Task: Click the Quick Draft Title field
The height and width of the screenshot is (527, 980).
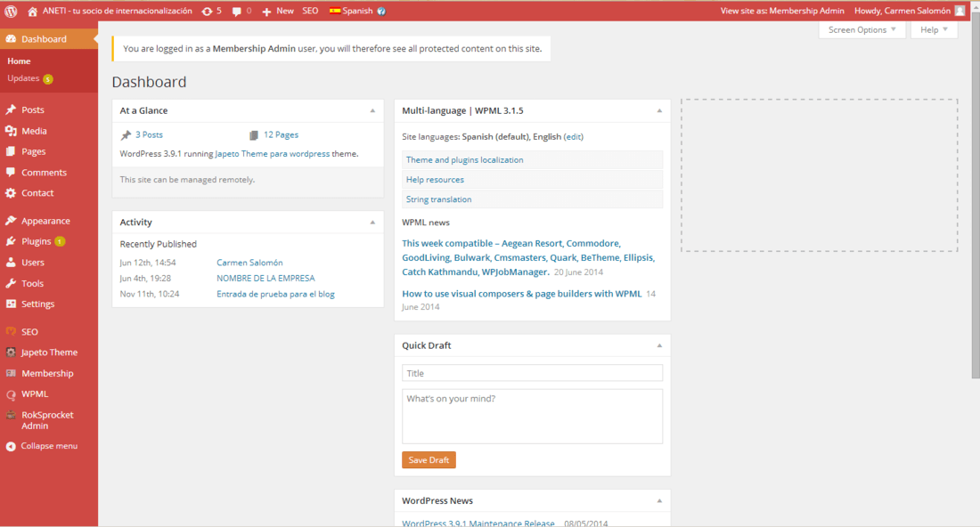Action: (532, 373)
